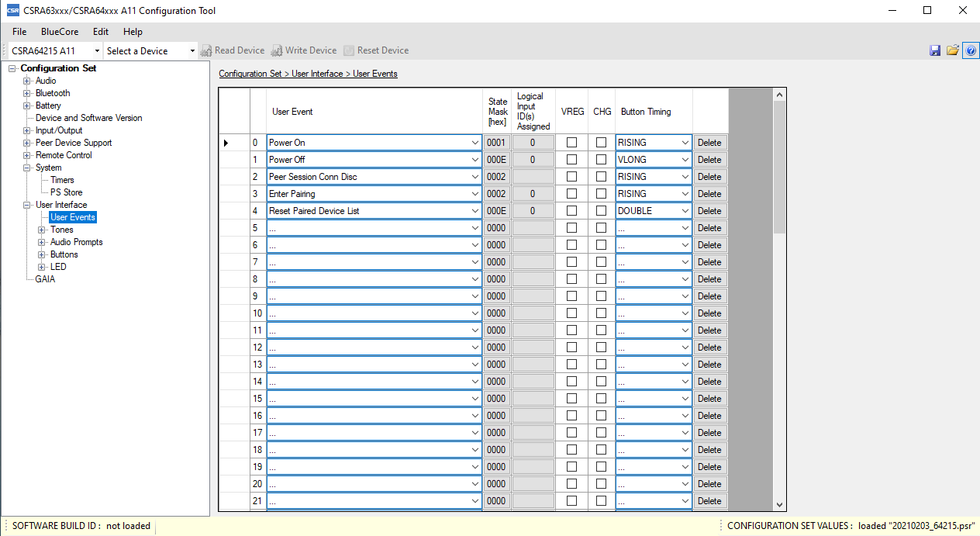
Task: Click the row 0 selector arrow
Action: pyautogui.click(x=226, y=143)
